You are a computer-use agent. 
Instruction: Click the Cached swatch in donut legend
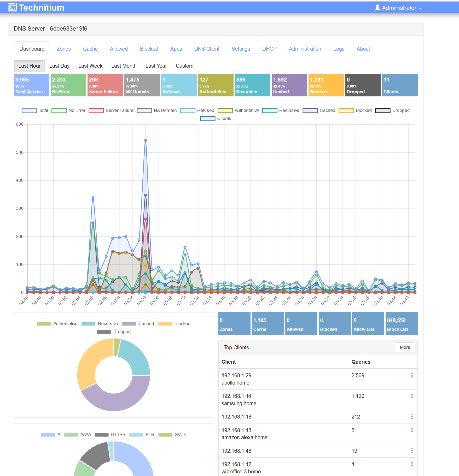(129, 324)
